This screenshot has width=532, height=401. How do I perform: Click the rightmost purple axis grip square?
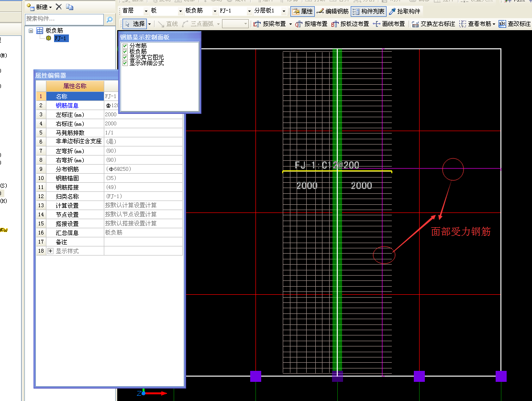click(x=501, y=376)
